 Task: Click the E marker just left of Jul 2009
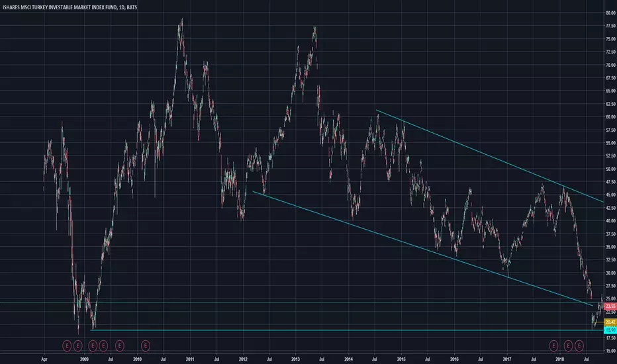click(103, 346)
